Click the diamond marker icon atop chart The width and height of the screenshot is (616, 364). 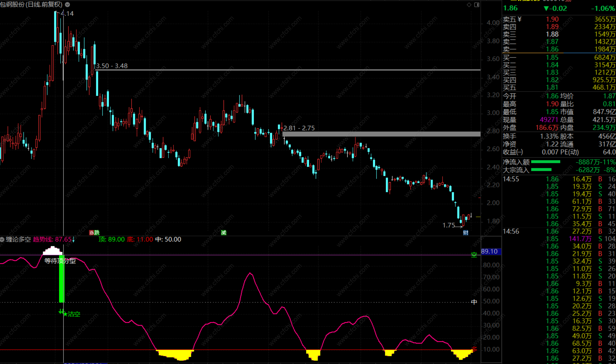tap(469, 5)
